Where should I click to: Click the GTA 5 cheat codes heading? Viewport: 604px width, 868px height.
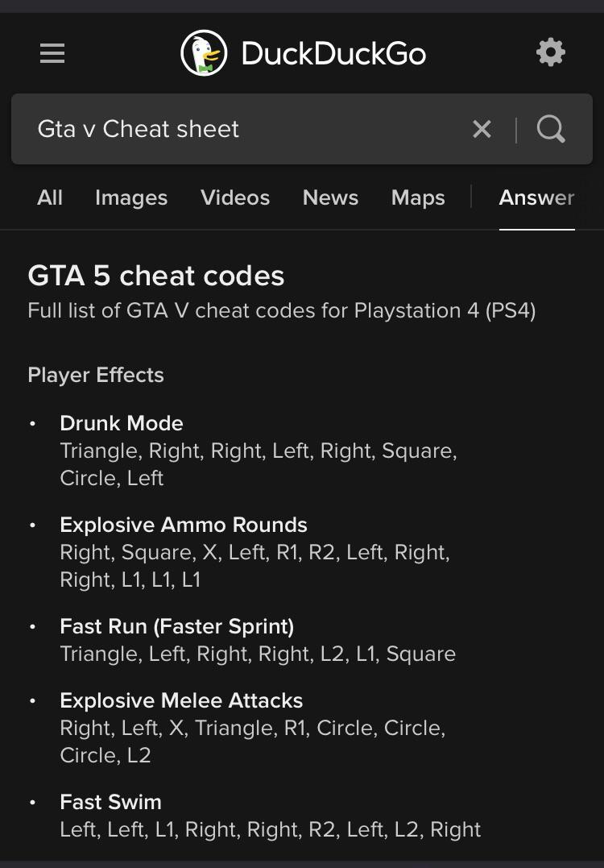[156, 276]
